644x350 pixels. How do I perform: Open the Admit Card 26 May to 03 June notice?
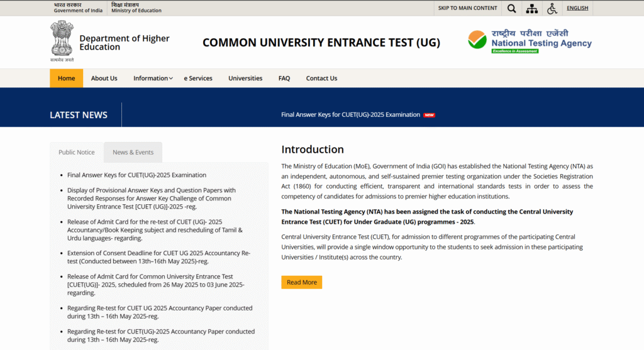(x=156, y=285)
